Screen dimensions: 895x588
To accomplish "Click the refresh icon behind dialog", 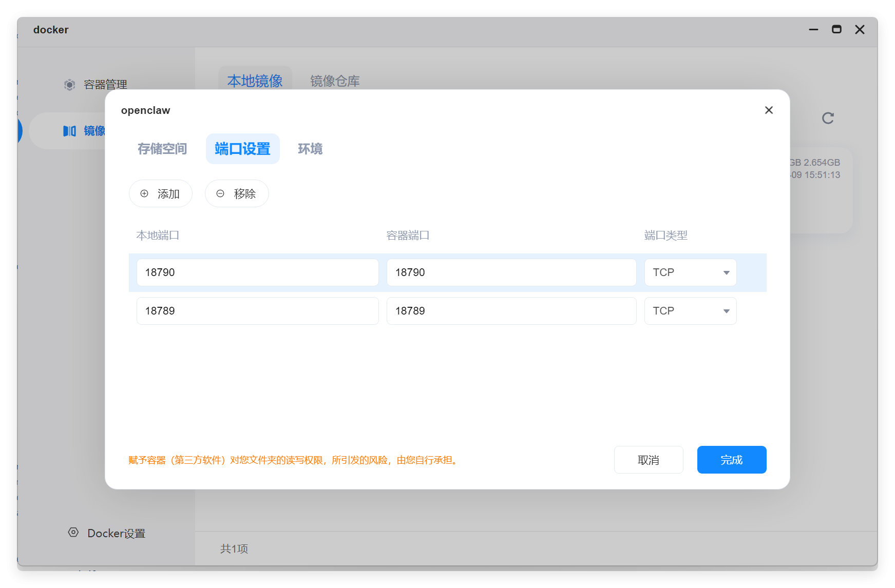I will click(828, 119).
